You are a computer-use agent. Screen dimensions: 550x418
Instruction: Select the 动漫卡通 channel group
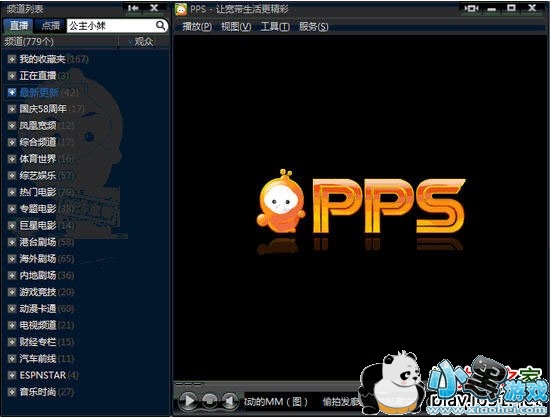tap(38, 309)
